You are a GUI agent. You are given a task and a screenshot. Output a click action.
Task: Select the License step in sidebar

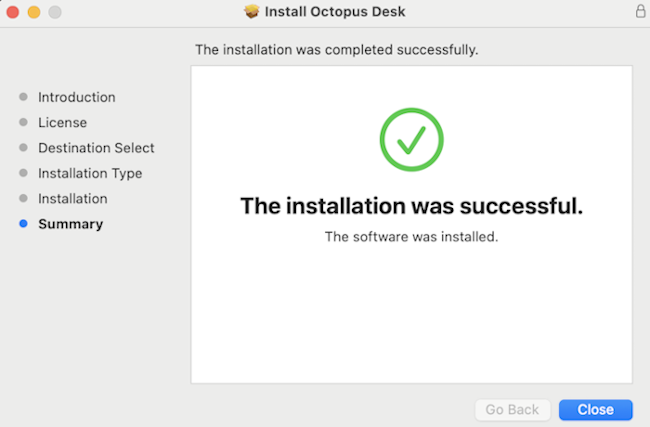(x=63, y=122)
